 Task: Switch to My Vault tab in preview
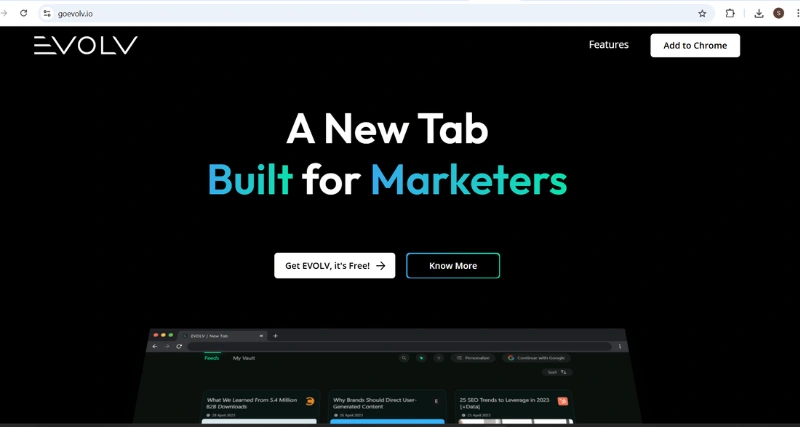[244, 357]
